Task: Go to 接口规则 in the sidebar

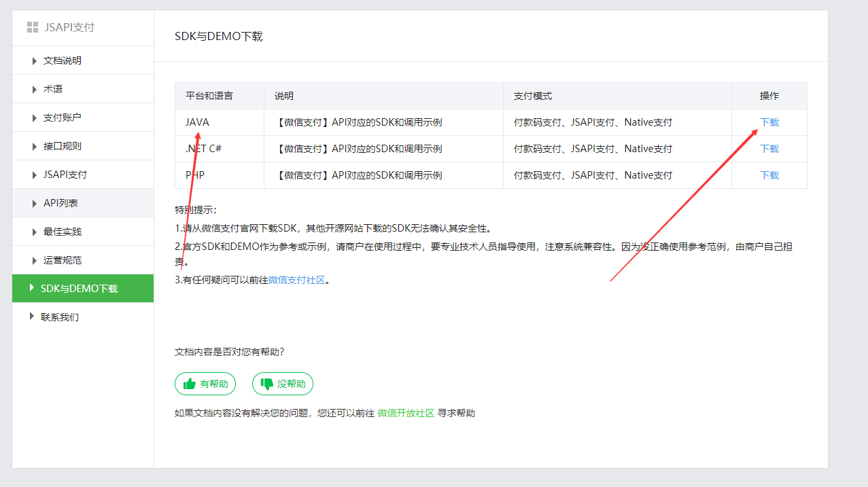Action: click(83, 146)
